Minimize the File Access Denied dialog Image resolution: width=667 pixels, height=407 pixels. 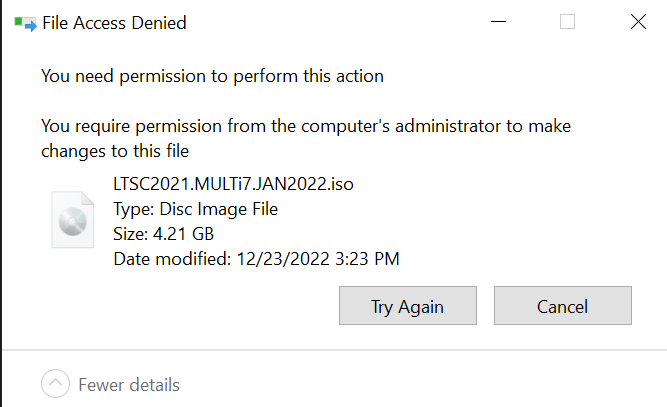pyautogui.click(x=498, y=22)
